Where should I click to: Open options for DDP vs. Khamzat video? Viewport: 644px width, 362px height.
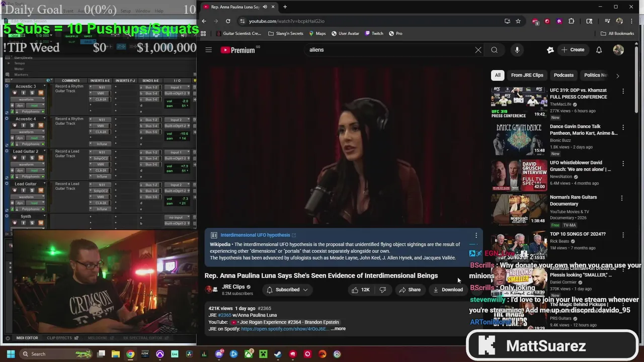pyautogui.click(x=623, y=91)
